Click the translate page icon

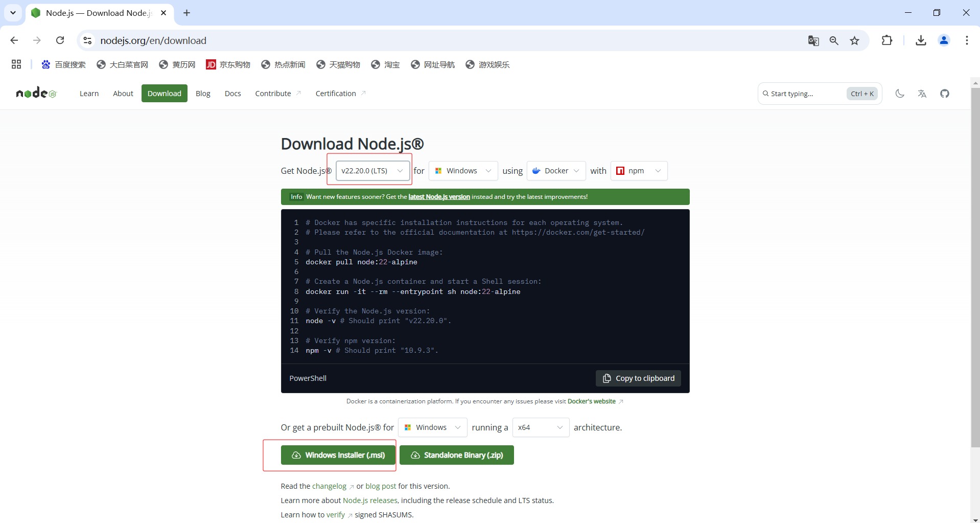click(x=813, y=40)
